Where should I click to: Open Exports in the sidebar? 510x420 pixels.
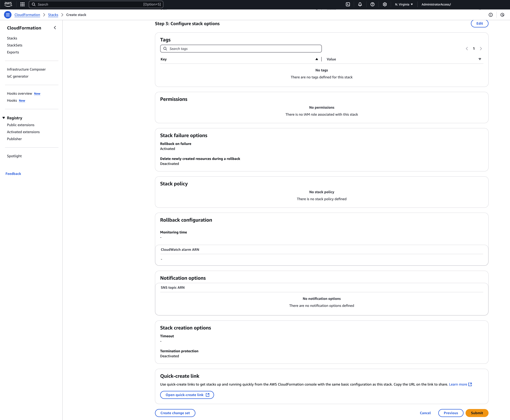tap(13, 52)
